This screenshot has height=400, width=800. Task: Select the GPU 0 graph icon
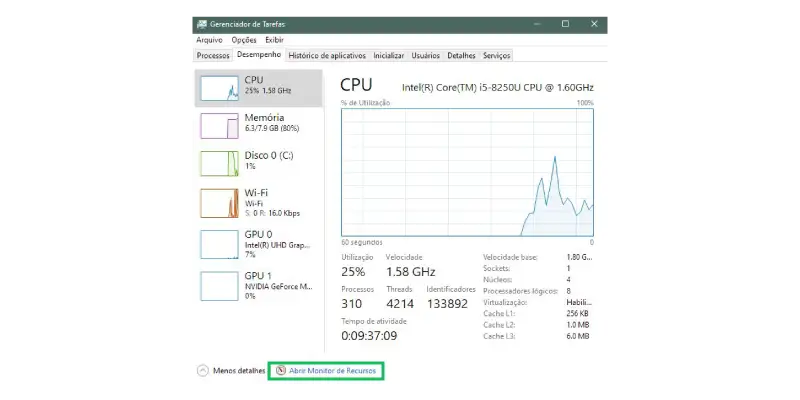219,244
